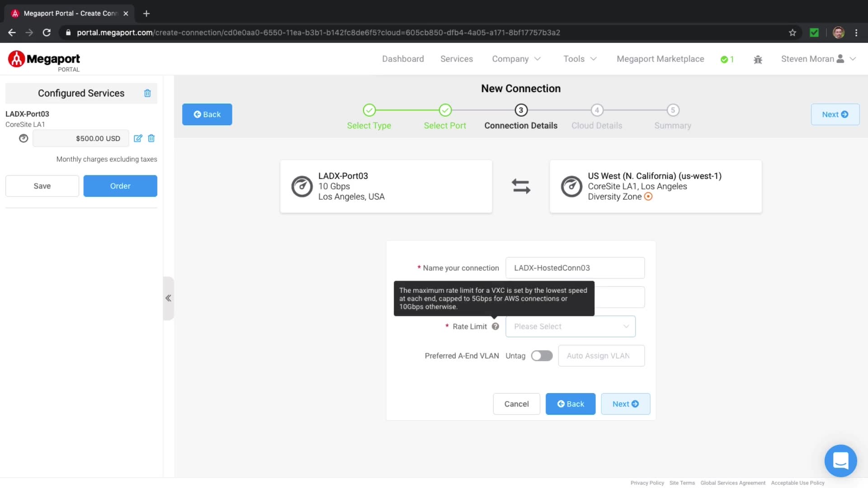This screenshot has height=488, width=868.
Task: Click the trash icon beside Configured Services
Action: (x=147, y=93)
